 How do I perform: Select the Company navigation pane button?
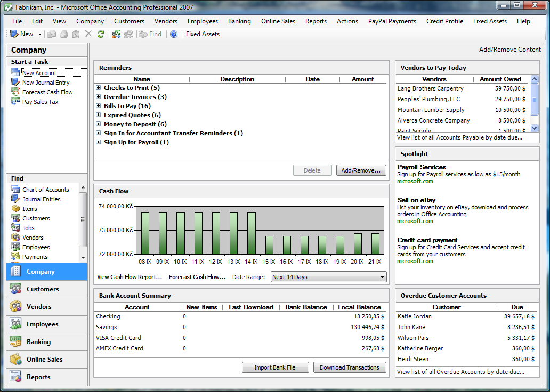47,272
